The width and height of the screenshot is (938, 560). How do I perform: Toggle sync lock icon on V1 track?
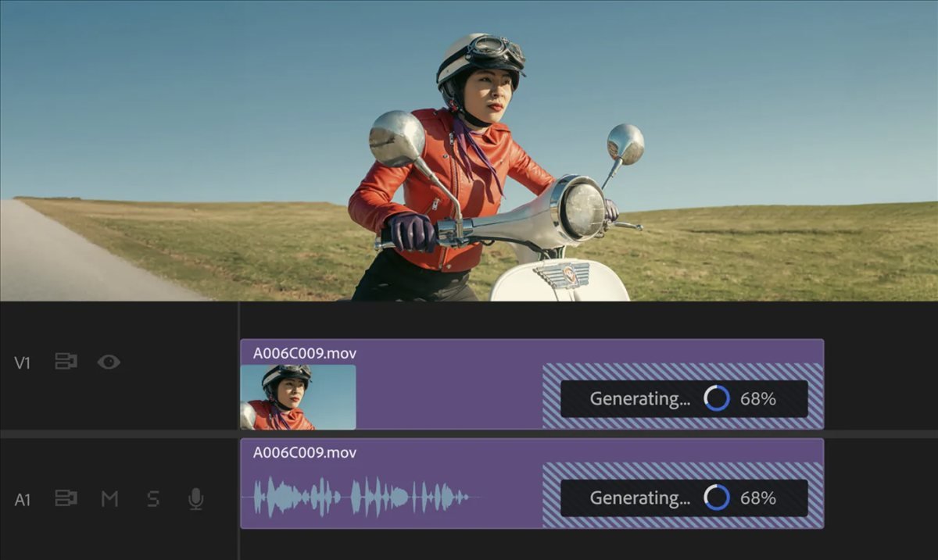pos(66,362)
